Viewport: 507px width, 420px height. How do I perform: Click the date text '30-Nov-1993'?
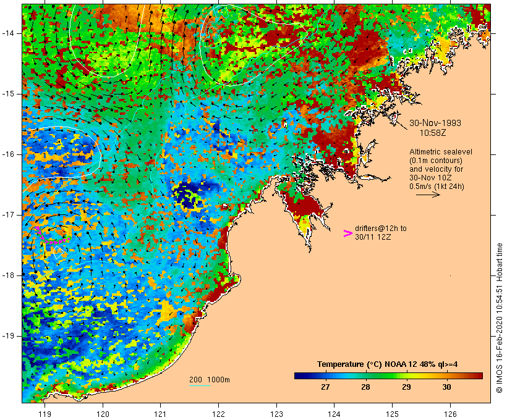click(x=435, y=123)
